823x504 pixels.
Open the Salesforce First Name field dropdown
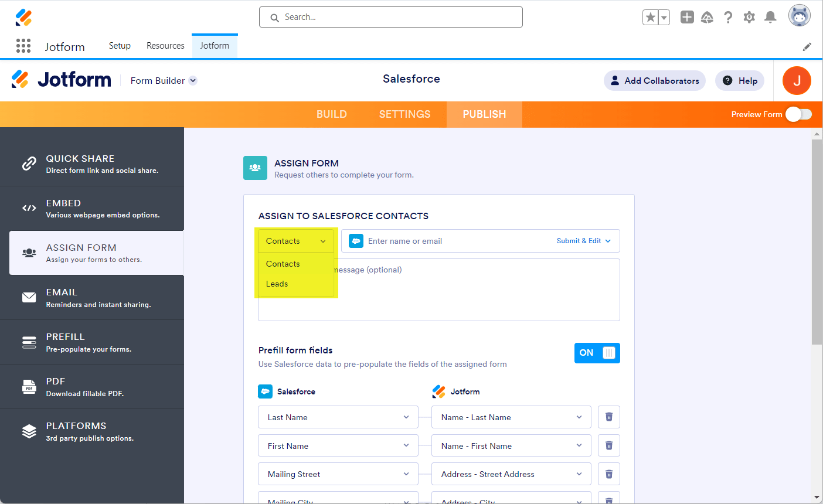[x=338, y=445]
